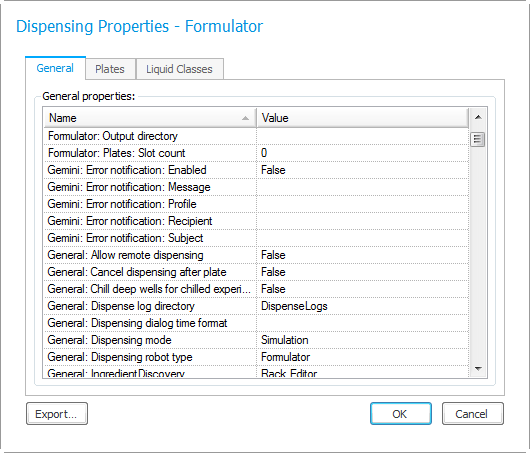Cancel the Dispensing Properties dialog
Image resolution: width=530 pixels, height=453 pixels.
[x=472, y=413]
